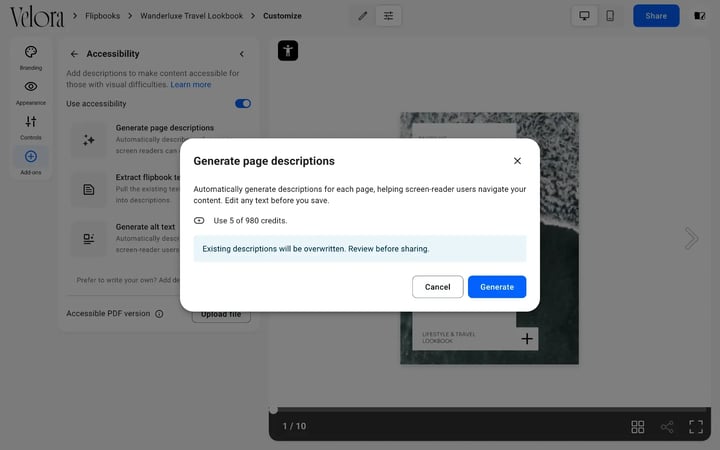Click the Generate page descriptions sparkle icon

(89, 140)
